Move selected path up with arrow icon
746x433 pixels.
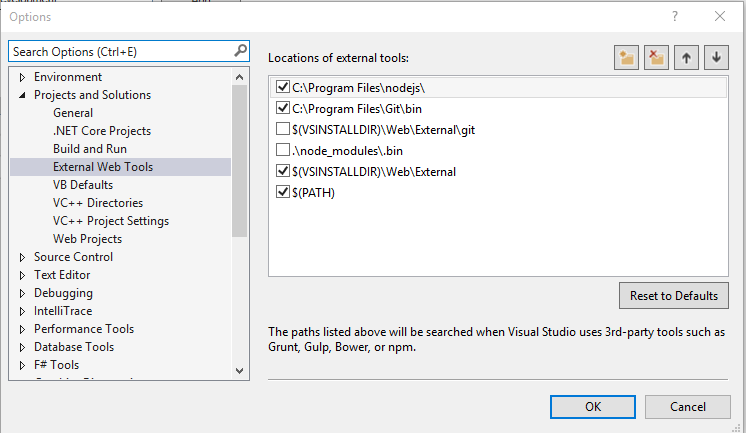coord(686,58)
